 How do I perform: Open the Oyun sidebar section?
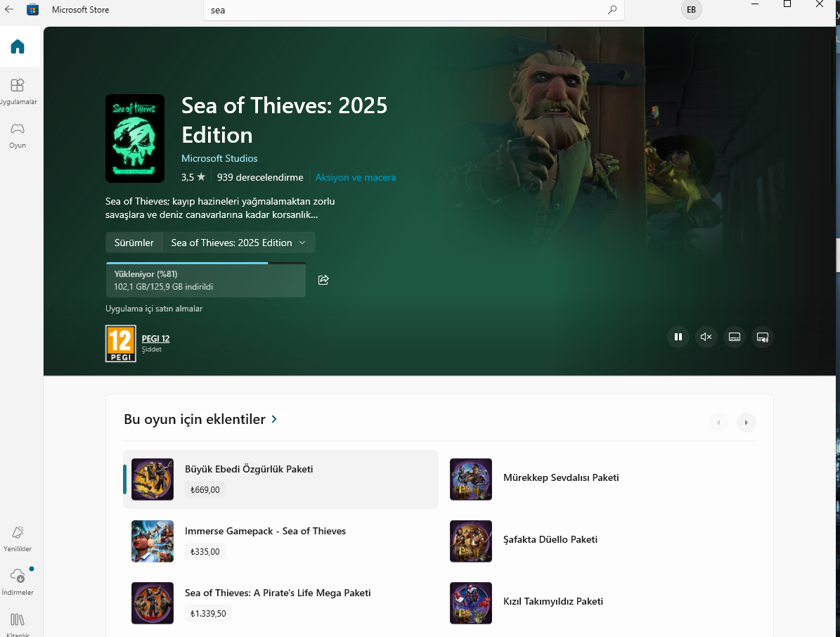click(18, 136)
